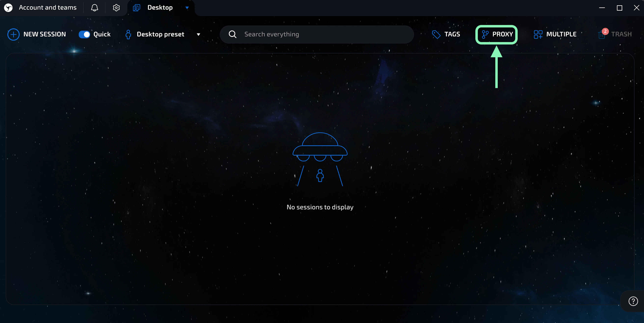Click the New Session plus icon
The image size is (644, 323).
pos(13,34)
